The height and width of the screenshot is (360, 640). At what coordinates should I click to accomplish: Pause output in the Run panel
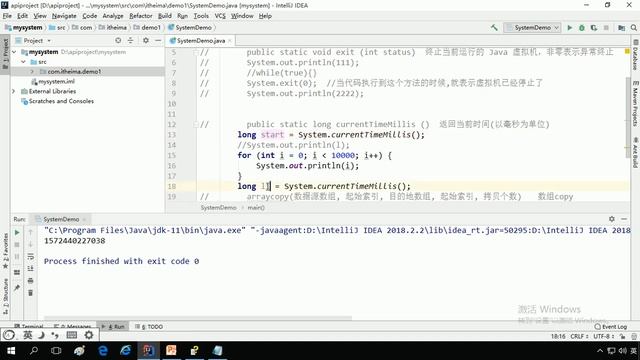tap(17, 257)
